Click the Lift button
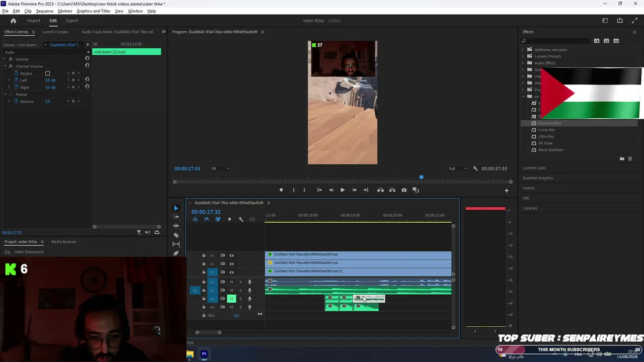The image size is (644, 362). 380,190
